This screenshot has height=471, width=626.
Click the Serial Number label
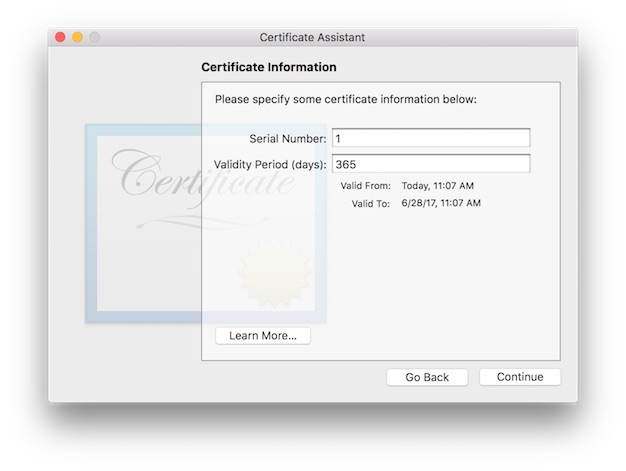[x=287, y=138]
